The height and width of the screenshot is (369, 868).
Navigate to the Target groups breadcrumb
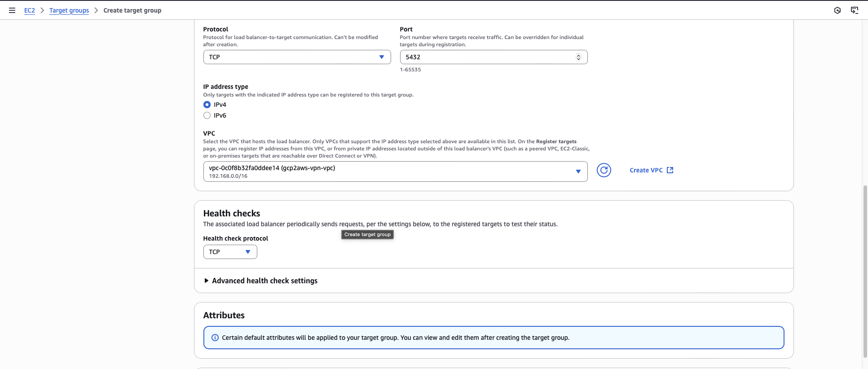[69, 10]
